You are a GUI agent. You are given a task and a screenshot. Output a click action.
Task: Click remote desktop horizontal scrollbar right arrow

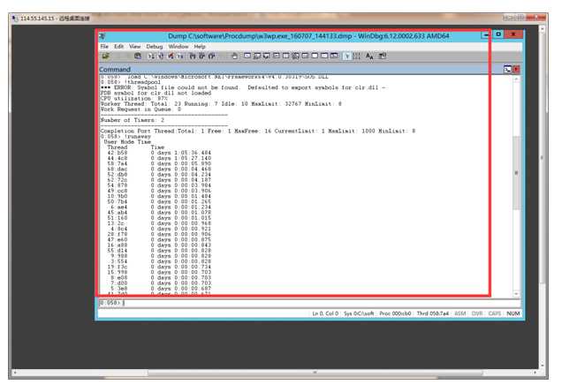535,373
